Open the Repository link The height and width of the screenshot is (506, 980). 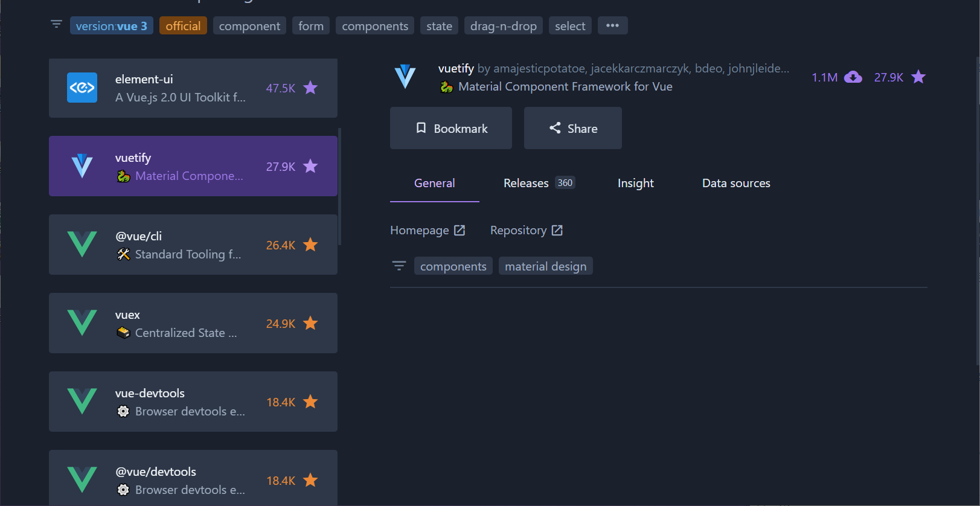(x=527, y=230)
